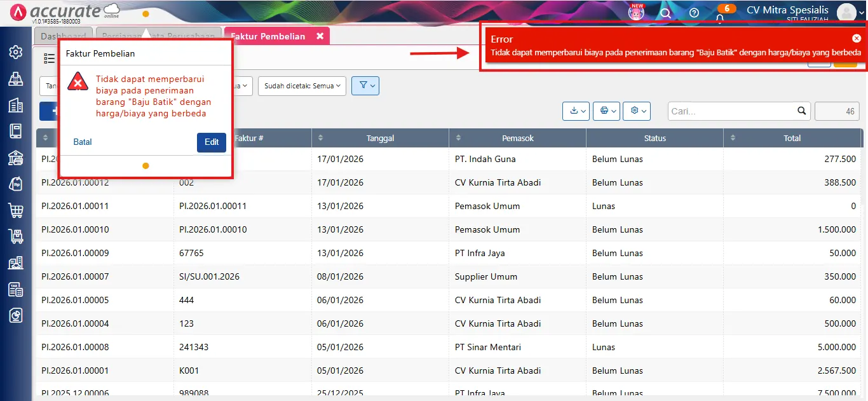This screenshot has width=868, height=401.
Task: Toggle the list view icon below the tabs
Action: [x=48, y=58]
